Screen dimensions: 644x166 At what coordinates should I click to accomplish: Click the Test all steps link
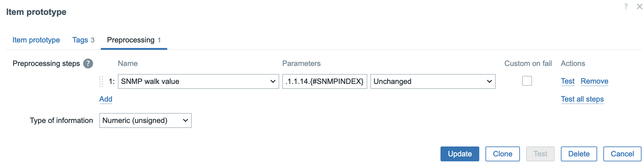[x=582, y=99]
